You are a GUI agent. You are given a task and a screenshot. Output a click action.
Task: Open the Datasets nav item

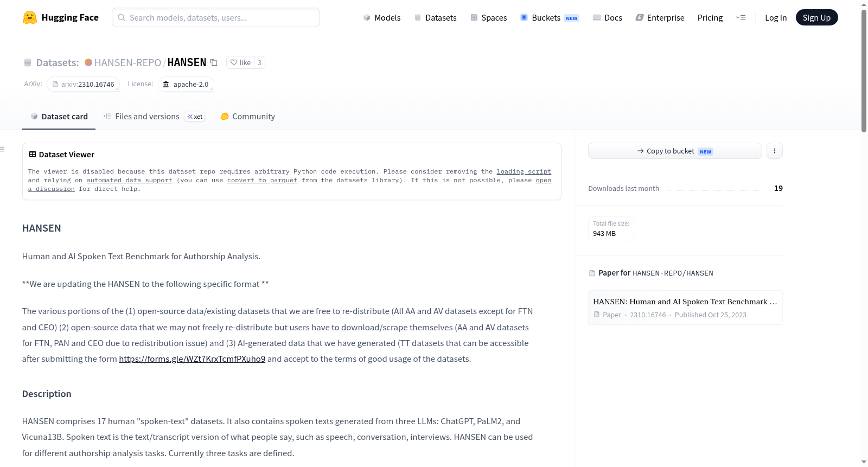tap(435, 17)
